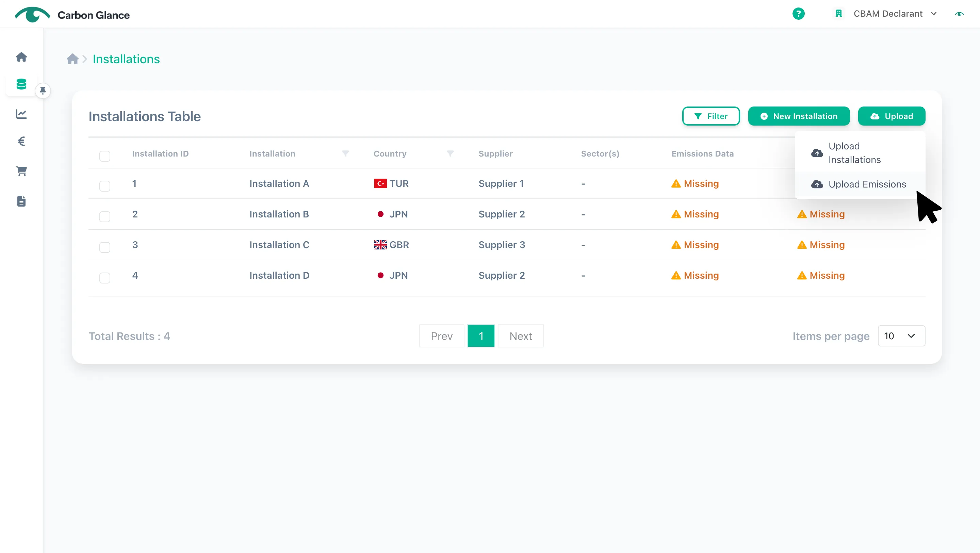Click the Carbon Glance brand name
Screen dimensions: 980x553
[x=94, y=15]
